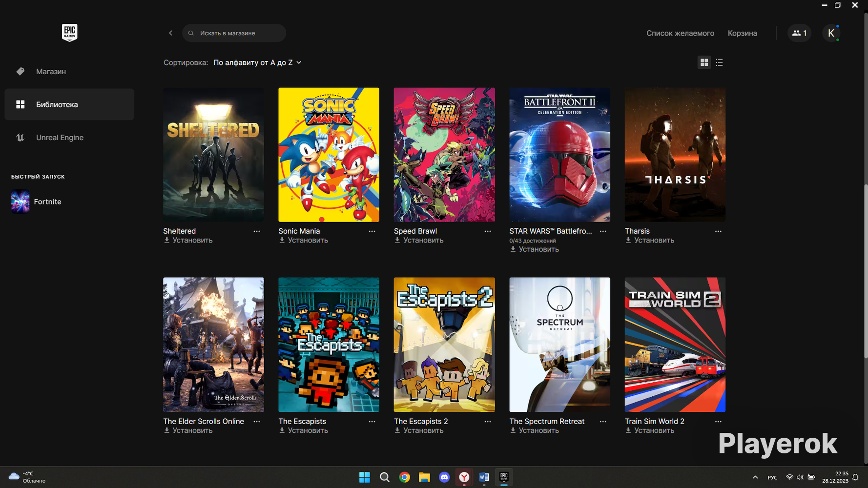
Task: Switch library to grid view
Action: [704, 62]
